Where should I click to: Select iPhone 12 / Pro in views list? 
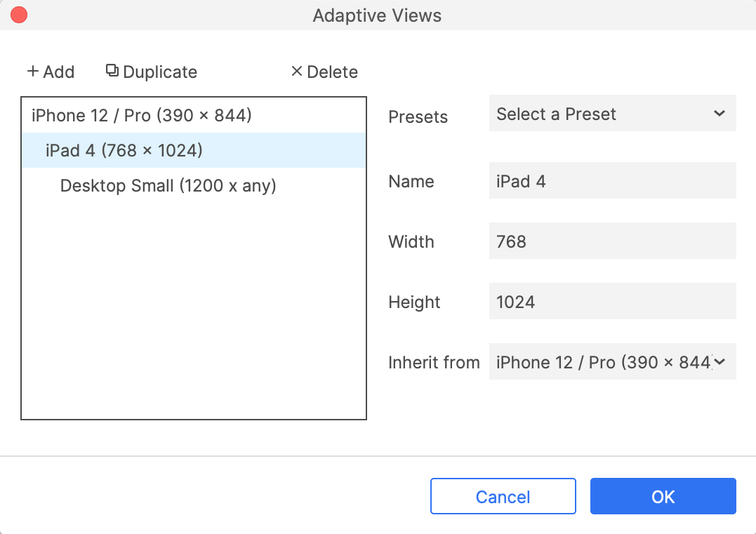(x=141, y=115)
